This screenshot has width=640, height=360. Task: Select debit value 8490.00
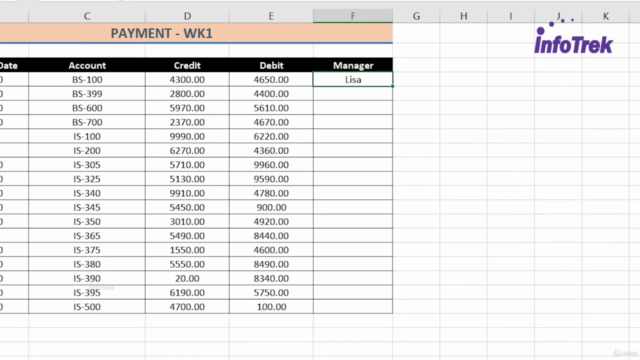(x=271, y=264)
